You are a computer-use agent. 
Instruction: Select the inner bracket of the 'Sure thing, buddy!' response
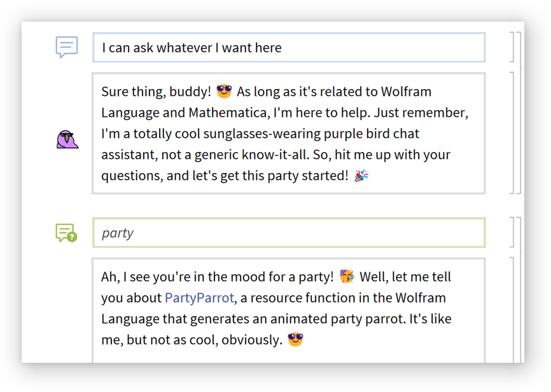(x=512, y=133)
